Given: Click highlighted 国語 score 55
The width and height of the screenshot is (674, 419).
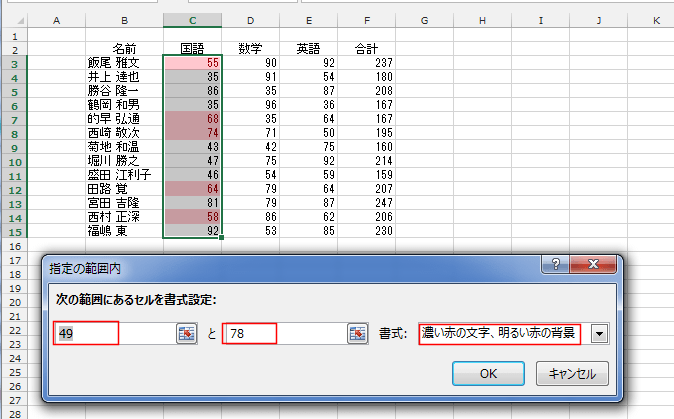Looking at the screenshot, I should [x=193, y=63].
